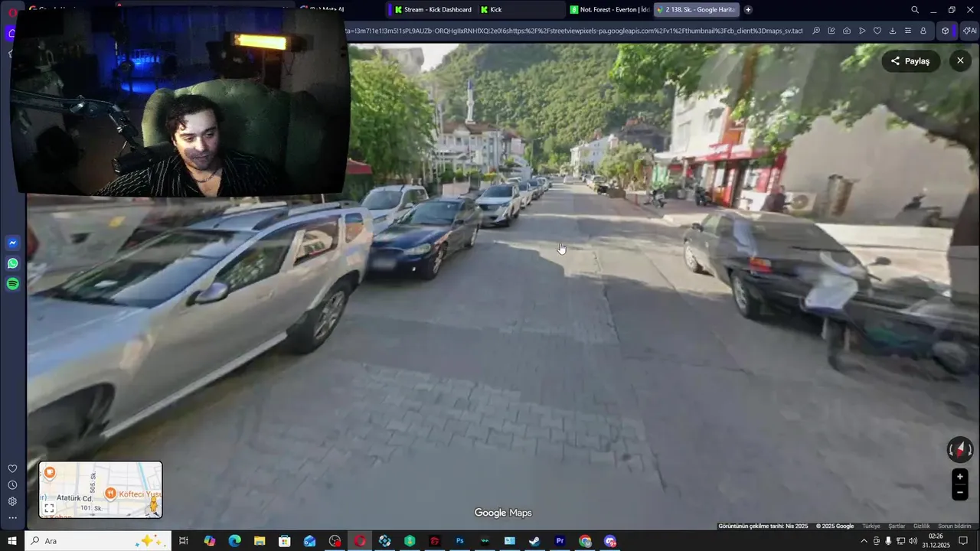
Task: Open the Windows Start menu
Action: coord(11,541)
